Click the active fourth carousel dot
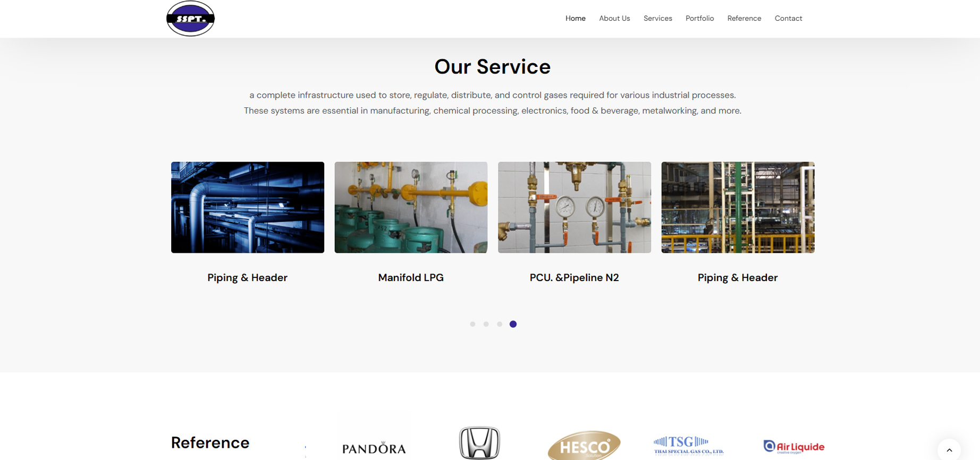980x460 pixels. (x=513, y=324)
